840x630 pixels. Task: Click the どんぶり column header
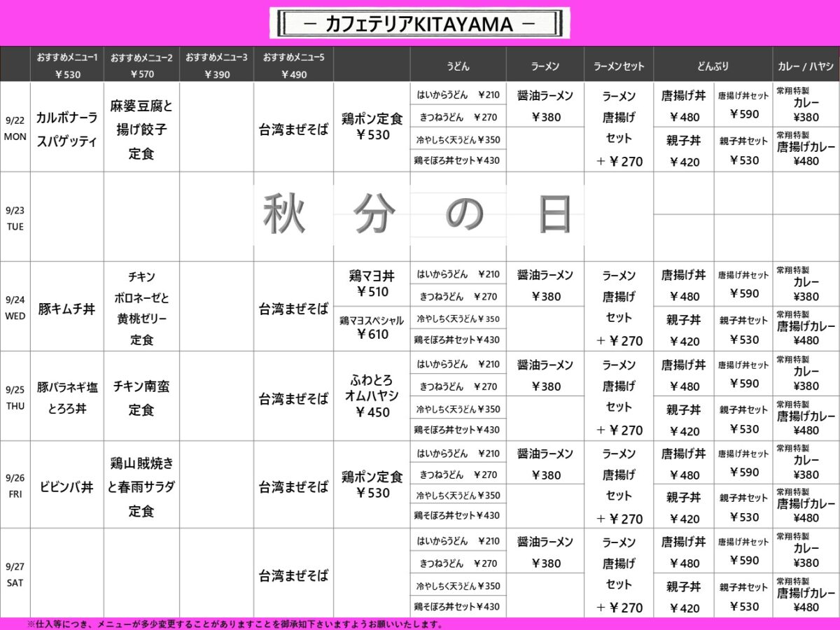click(x=712, y=66)
